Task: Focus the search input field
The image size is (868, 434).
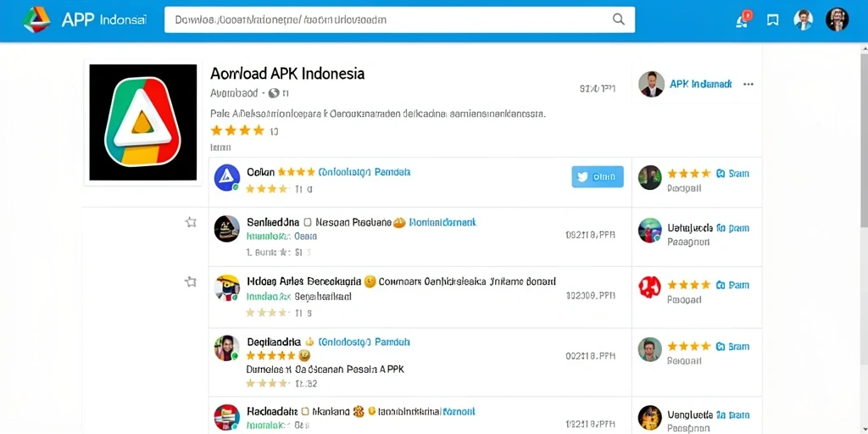Action: 400,20
